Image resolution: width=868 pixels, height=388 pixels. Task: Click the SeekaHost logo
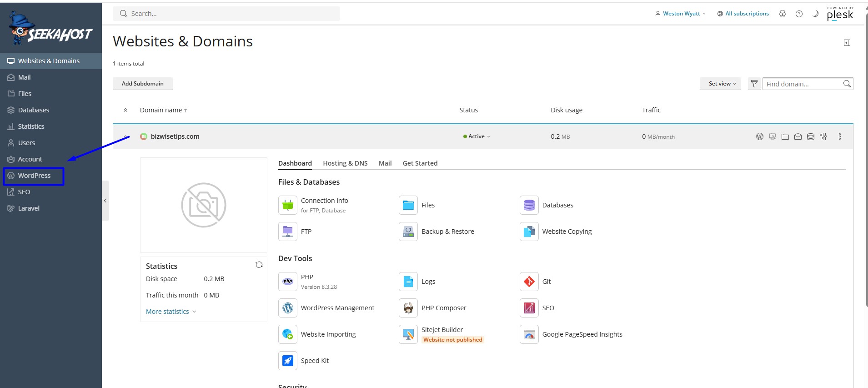(x=50, y=28)
